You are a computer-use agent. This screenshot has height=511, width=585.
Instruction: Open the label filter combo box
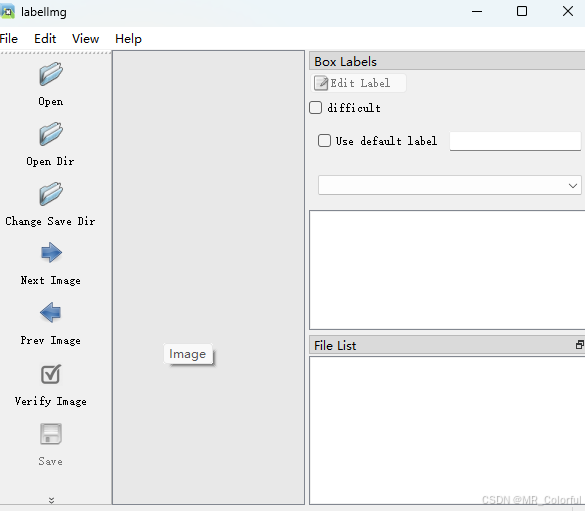click(x=450, y=185)
